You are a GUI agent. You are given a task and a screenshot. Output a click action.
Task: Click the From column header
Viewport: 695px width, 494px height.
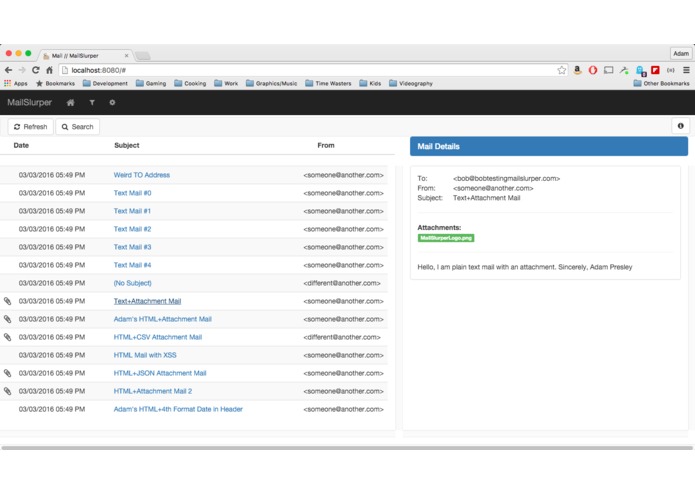point(326,145)
